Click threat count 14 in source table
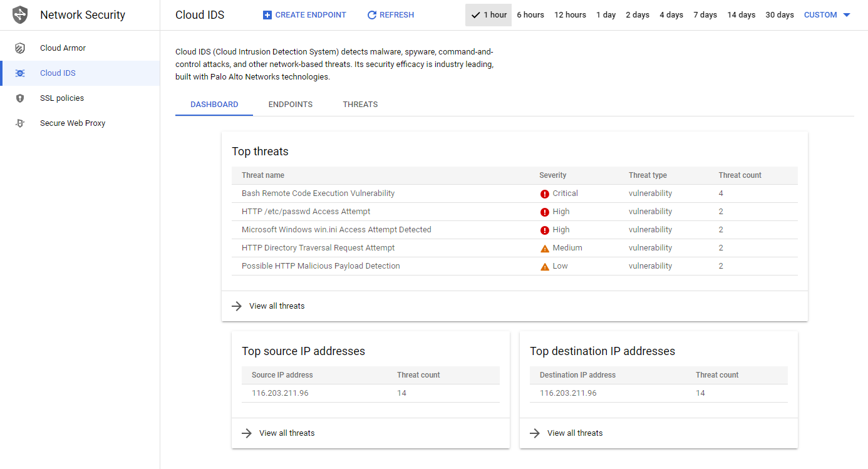 coord(401,393)
